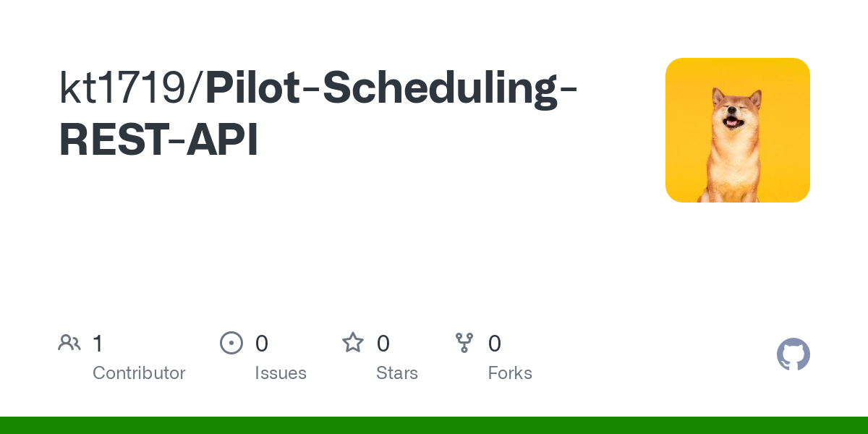Click the Issues circle-dot icon
The width and height of the screenshot is (868, 434).
pos(231,343)
